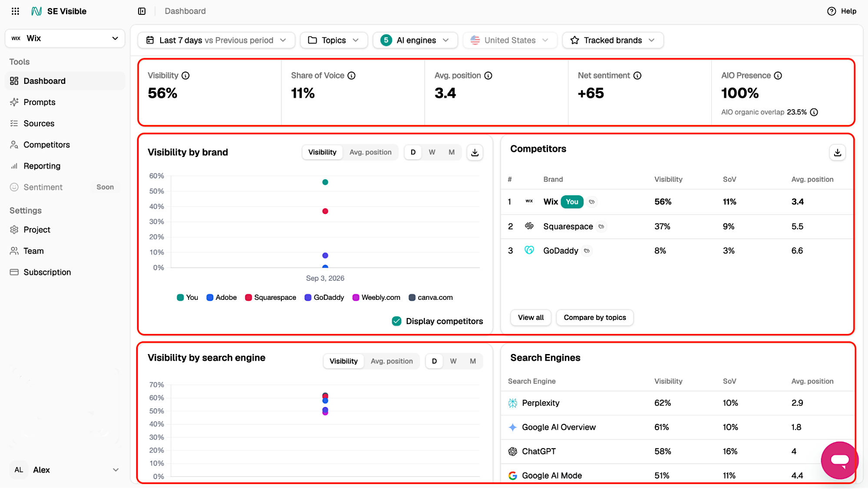This screenshot has height=489, width=868.
Task: Select Visibility toggle in brand chart
Action: (322, 152)
